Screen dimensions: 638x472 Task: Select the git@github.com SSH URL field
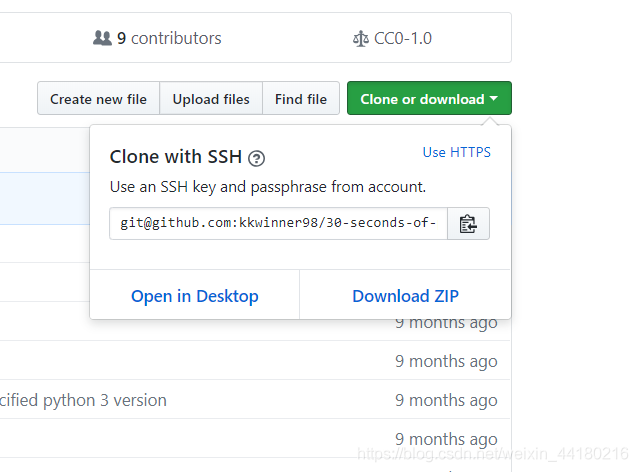point(278,224)
